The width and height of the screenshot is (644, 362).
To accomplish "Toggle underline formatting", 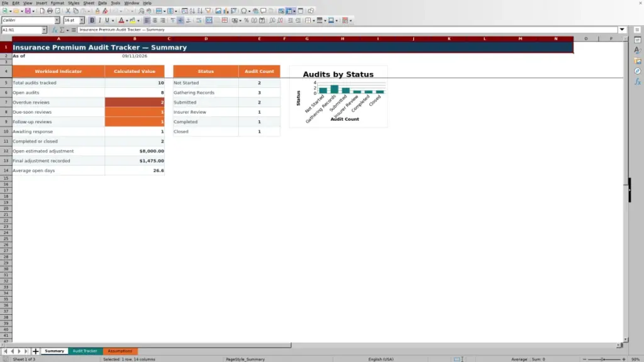I will point(107,20).
